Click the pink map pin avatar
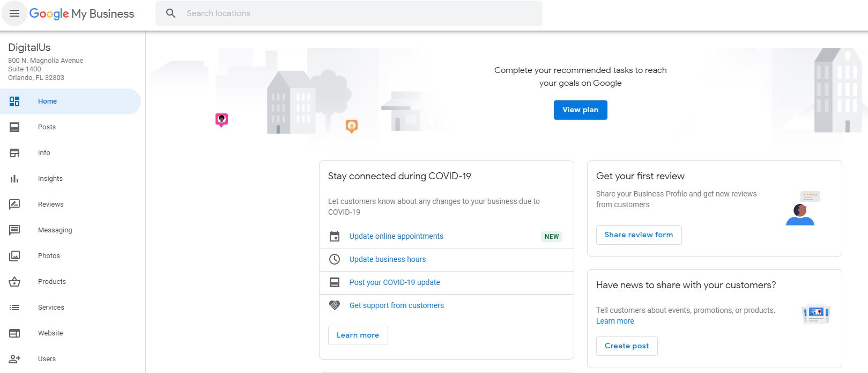Image resolution: width=868 pixels, height=373 pixels. point(221,120)
